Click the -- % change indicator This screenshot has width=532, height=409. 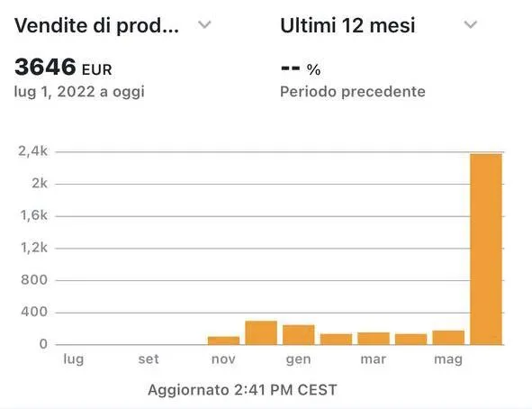click(x=301, y=68)
